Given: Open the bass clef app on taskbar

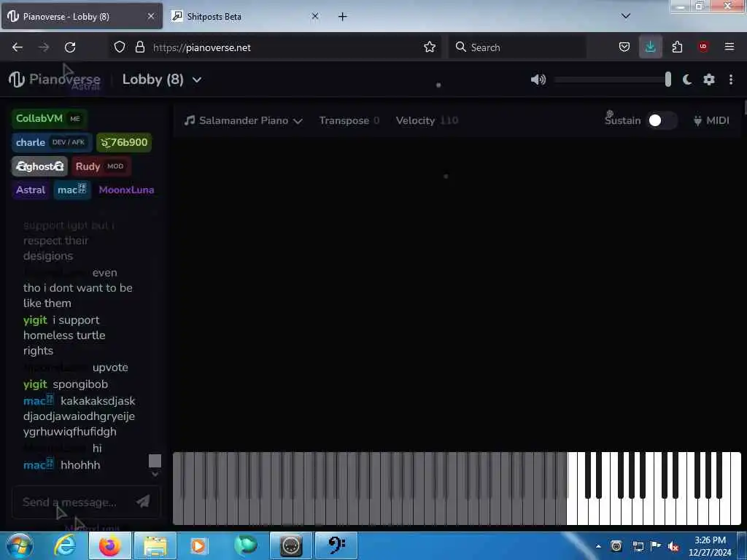Looking at the screenshot, I should coord(336,546).
